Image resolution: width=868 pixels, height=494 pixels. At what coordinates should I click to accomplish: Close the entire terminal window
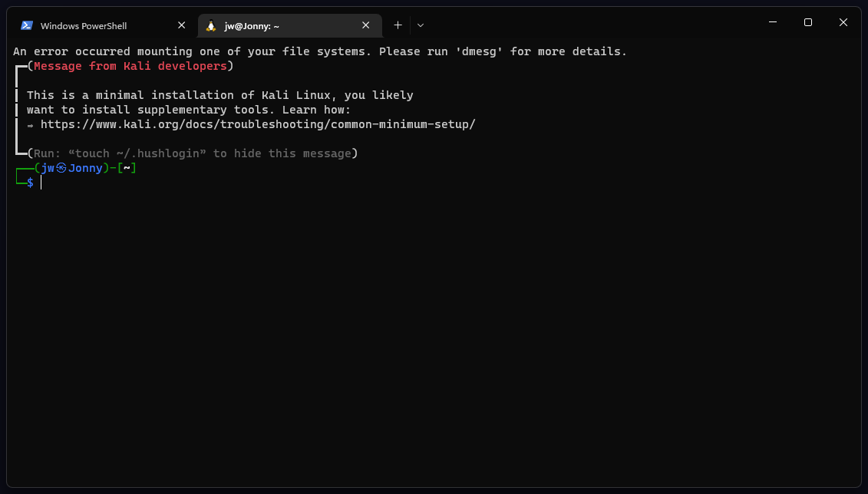[x=843, y=23]
